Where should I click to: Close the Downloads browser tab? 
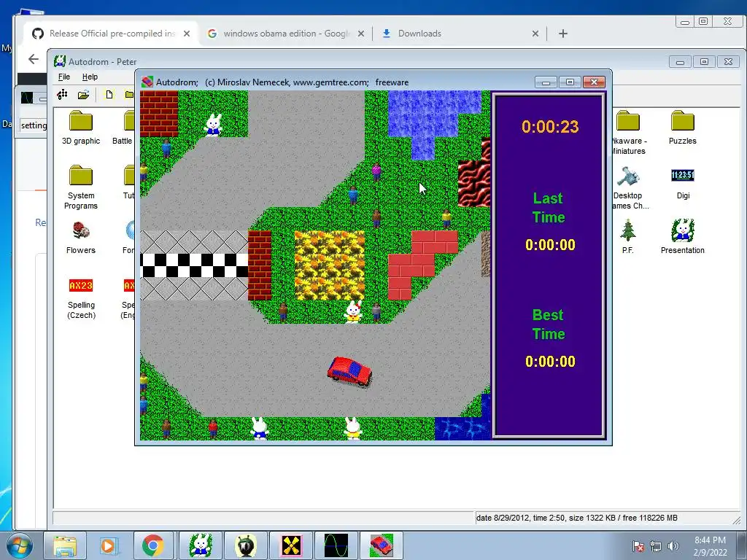(535, 34)
